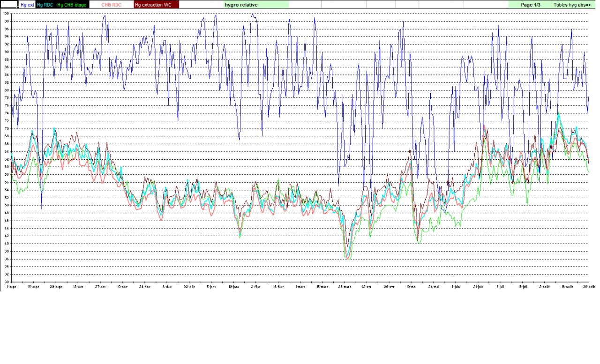The height and width of the screenshot is (364, 600).
Task: Click the '40' value on the vertical axis
Action: coord(7,244)
